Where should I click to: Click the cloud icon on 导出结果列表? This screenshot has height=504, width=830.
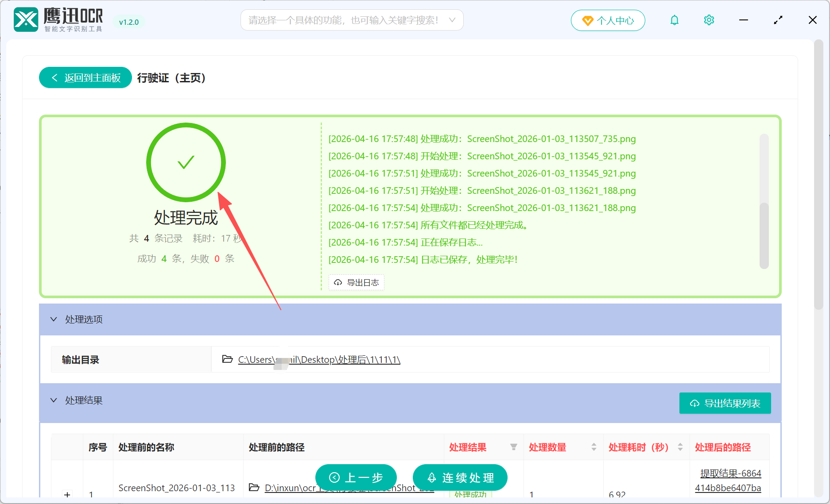pyautogui.click(x=694, y=403)
